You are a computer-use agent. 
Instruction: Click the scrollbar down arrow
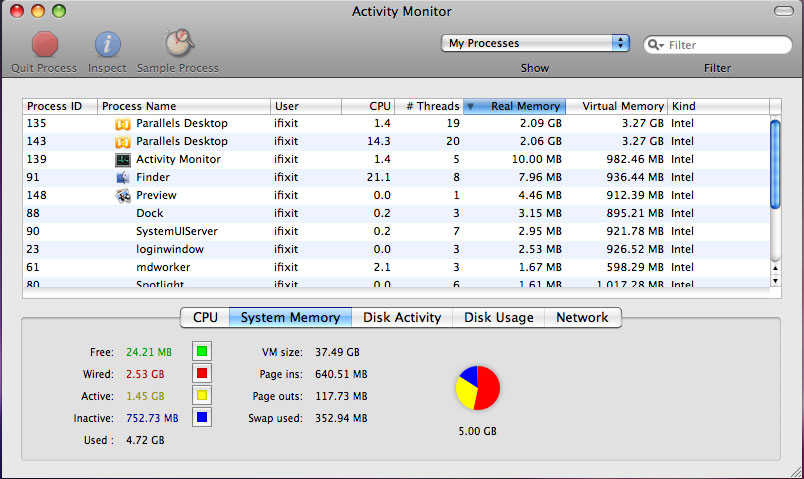775,281
